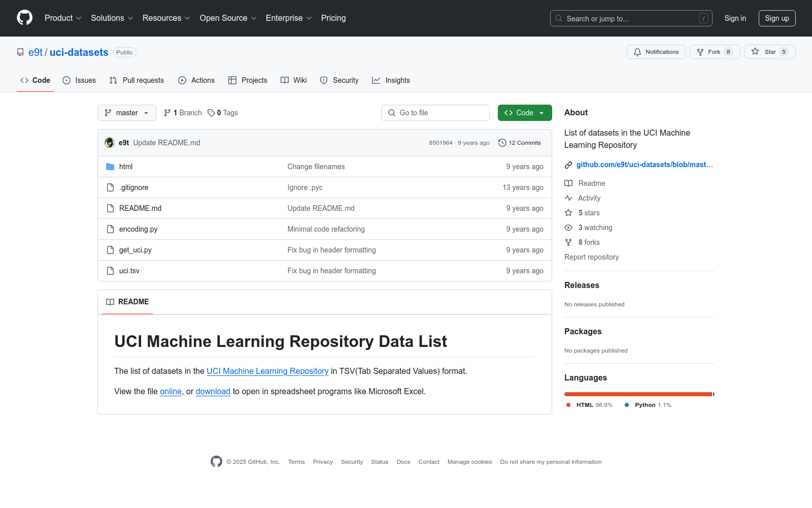Click the search magnifier icon in header
The width and height of the screenshot is (812, 508).
pos(559,18)
